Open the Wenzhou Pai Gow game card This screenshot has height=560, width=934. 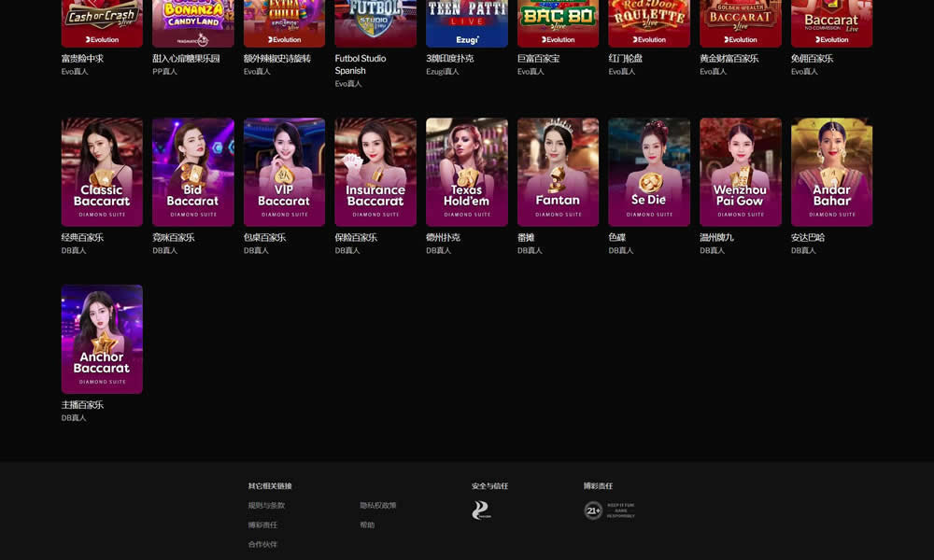(741, 172)
